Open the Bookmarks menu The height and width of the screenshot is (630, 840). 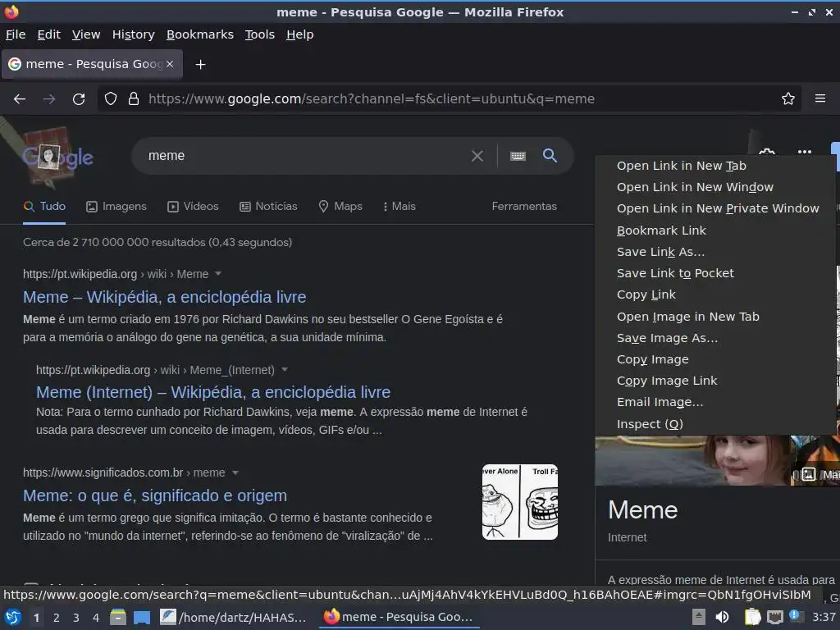[200, 34]
